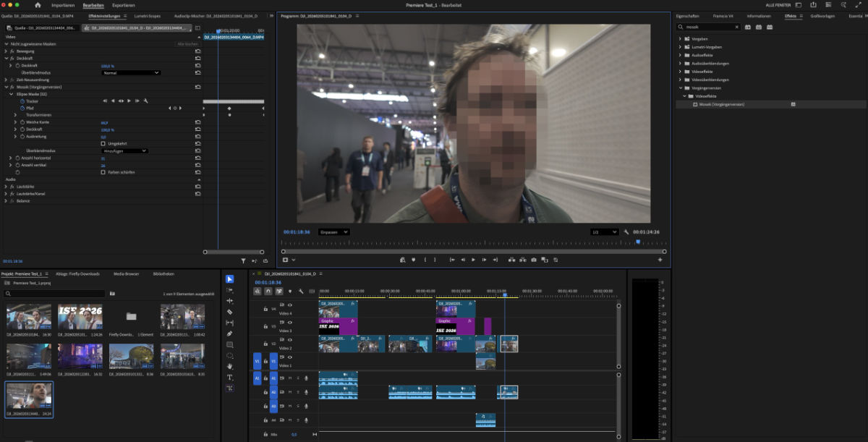Filter properties in Effect Controls funnel icon
Image resolution: width=868 pixels, height=442 pixels.
(244, 260)
